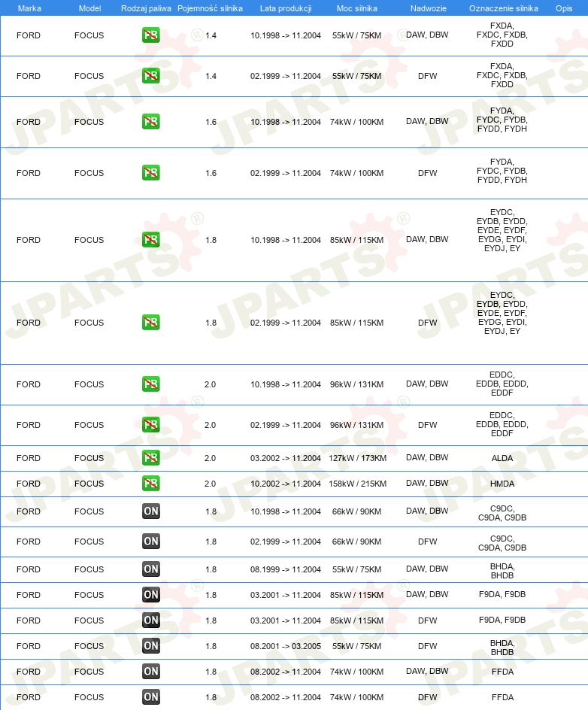Click C9DC engine codes in DFW row
This screenshot has width=588, height=710.
pyautogui.click(x=502, y=543)
